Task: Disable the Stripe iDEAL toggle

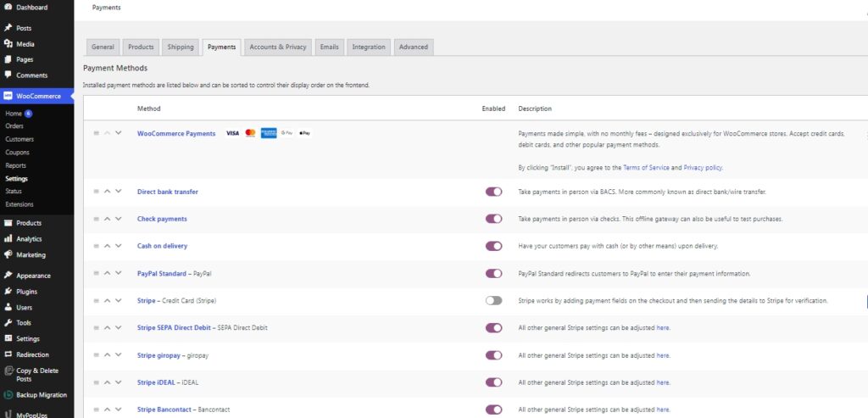Action: point(494,382)
